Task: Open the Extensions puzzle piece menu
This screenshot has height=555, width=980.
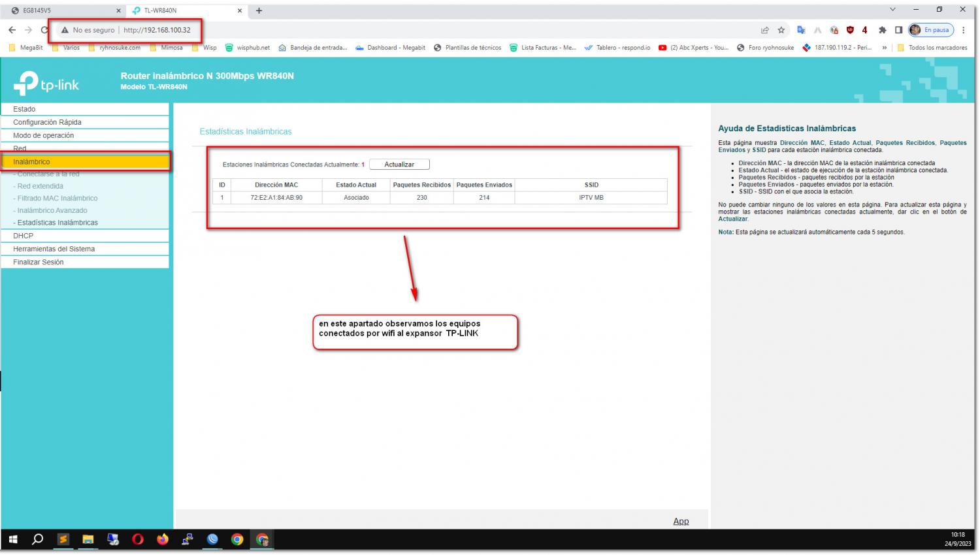Action: [x=883, y=30]
